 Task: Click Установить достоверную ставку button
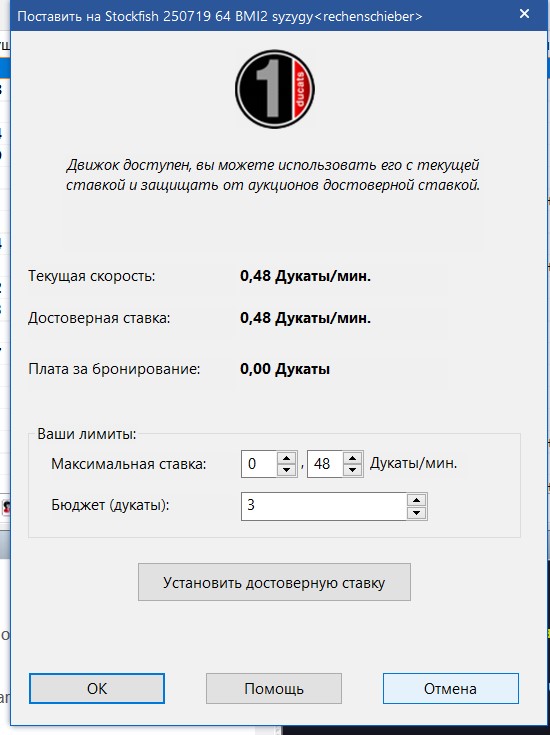(x=274, y=582)
